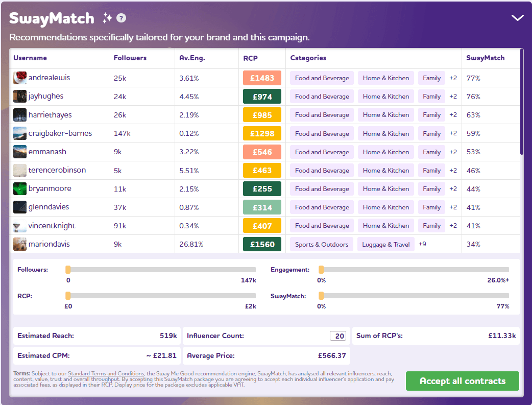The height and width of the screenshot is (405, 532).
Task: Open harriethayes profile avatar
Action: (x=20, y=115)
